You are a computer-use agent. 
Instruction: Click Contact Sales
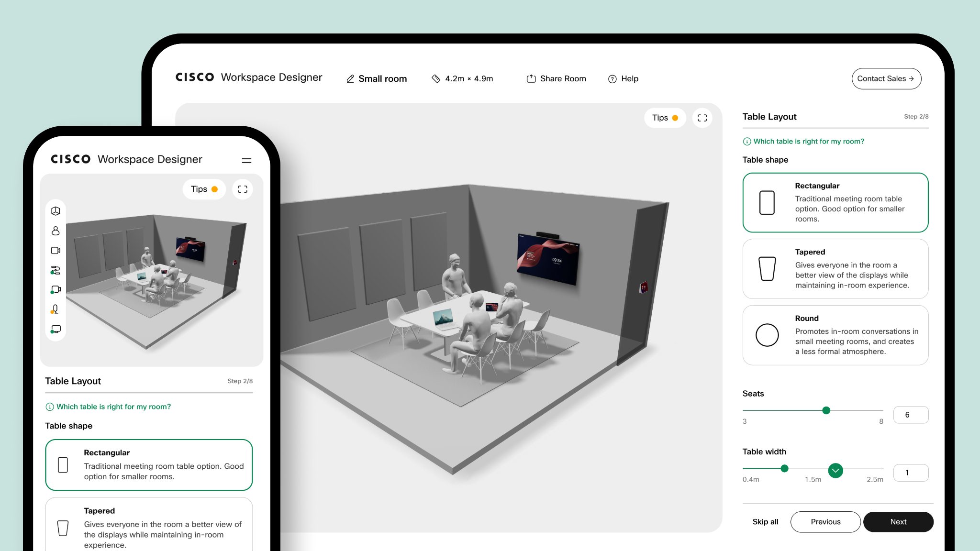pos(886,78)
